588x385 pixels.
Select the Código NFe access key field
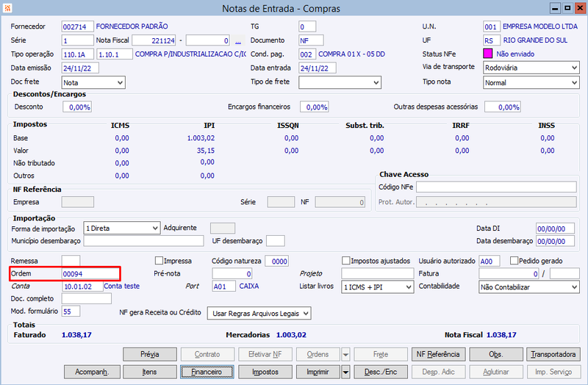[496, 187]
